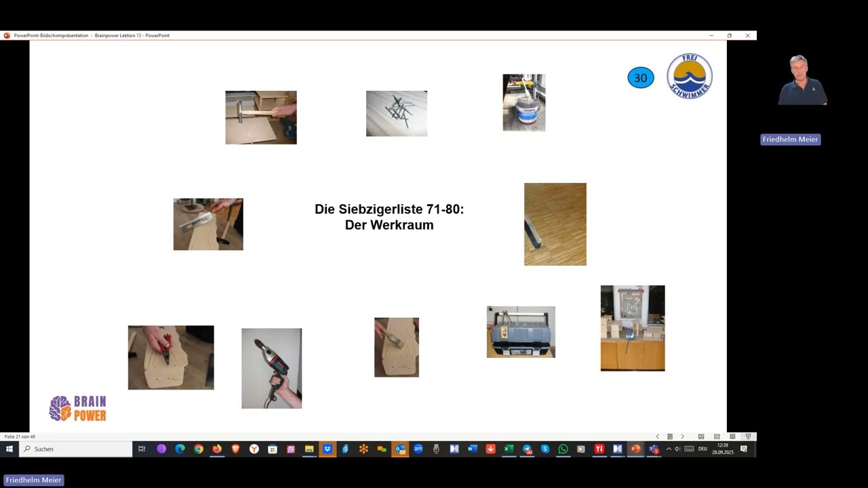Open Google Chrome from taskbar
This screenshot has width=868, height=488.
199,449
